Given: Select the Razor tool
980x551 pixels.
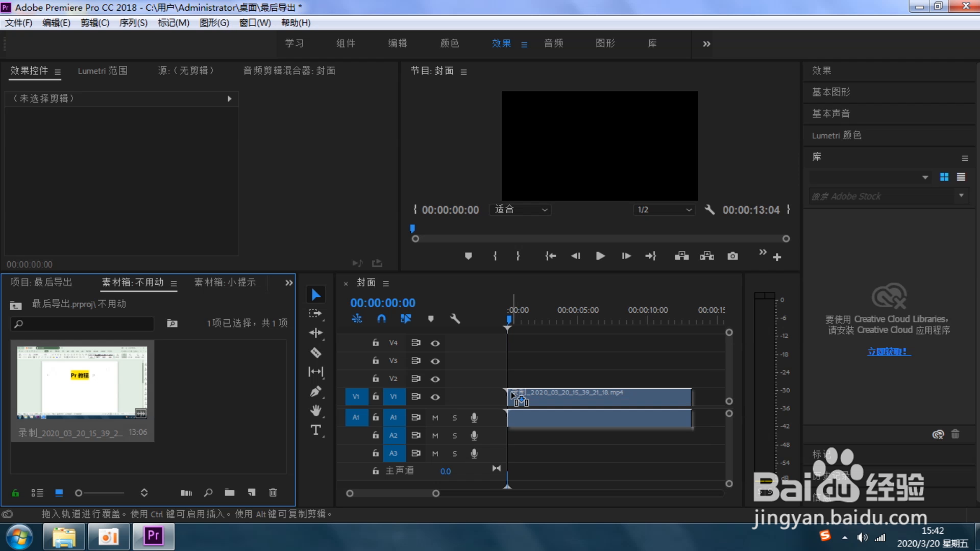Looking at the screenshot, I should (x=316, y=353).
